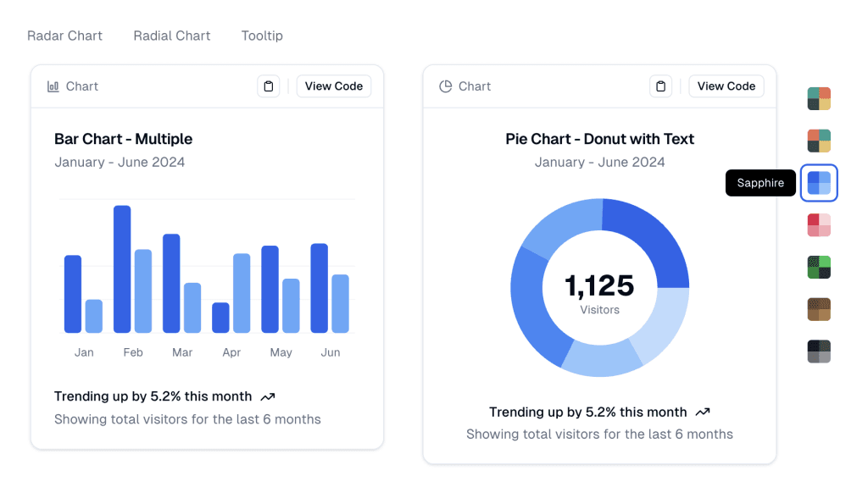Viewport: 868px width, 498px height.
Task: Click bar chart icon in left card header
Action: click(x=53, y=86)
